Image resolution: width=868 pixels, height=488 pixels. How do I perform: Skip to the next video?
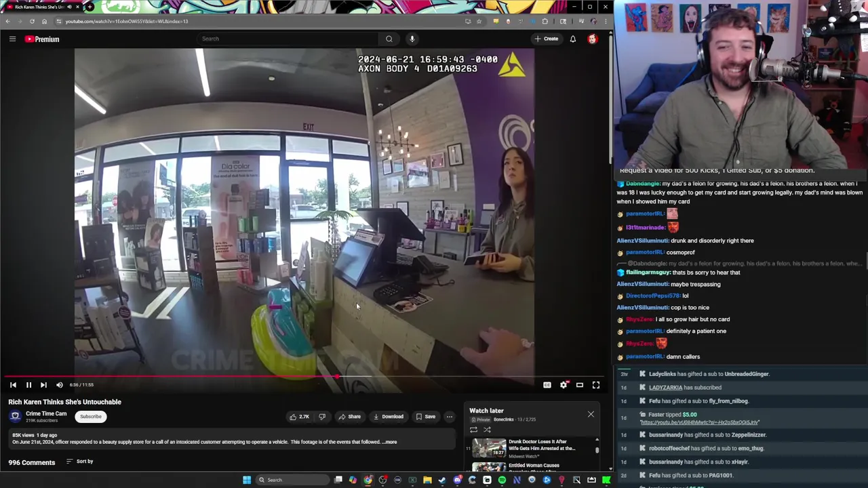pos(43,385)
